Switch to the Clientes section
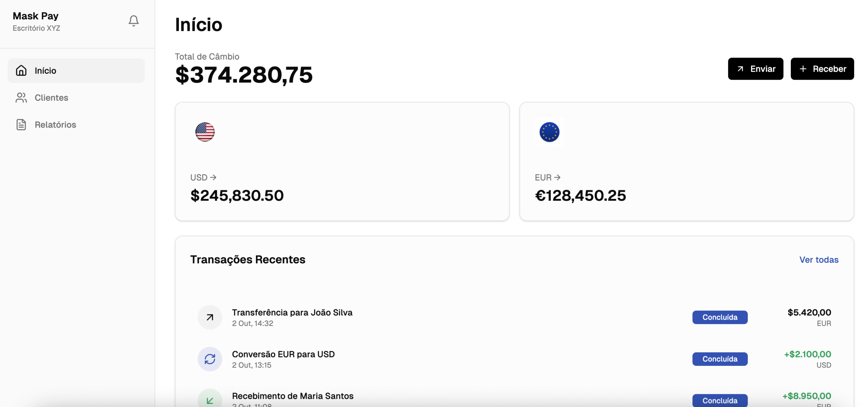 [x=51, y=98]
